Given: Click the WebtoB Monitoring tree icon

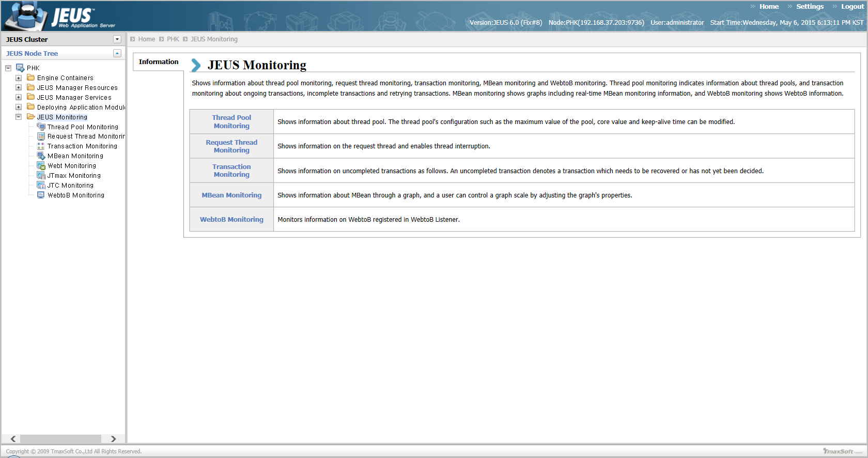Looking at the screenshot, I should point(41,195).
